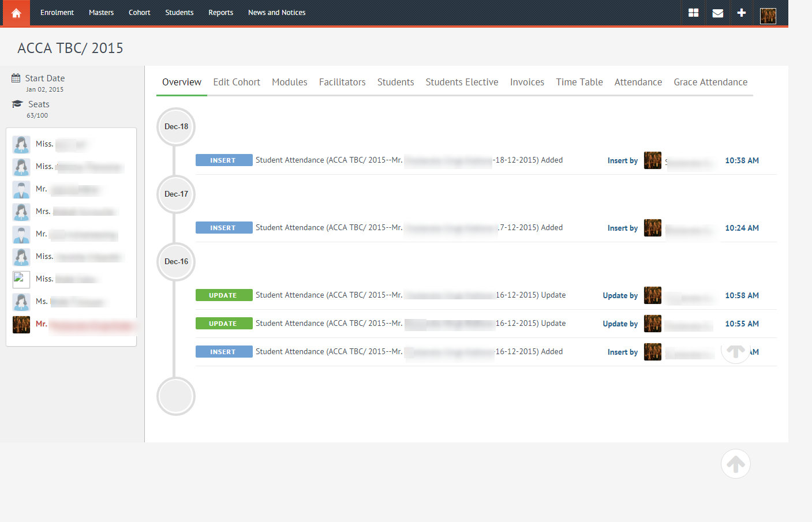Switch to the Attendance tab

coord(638,82)
